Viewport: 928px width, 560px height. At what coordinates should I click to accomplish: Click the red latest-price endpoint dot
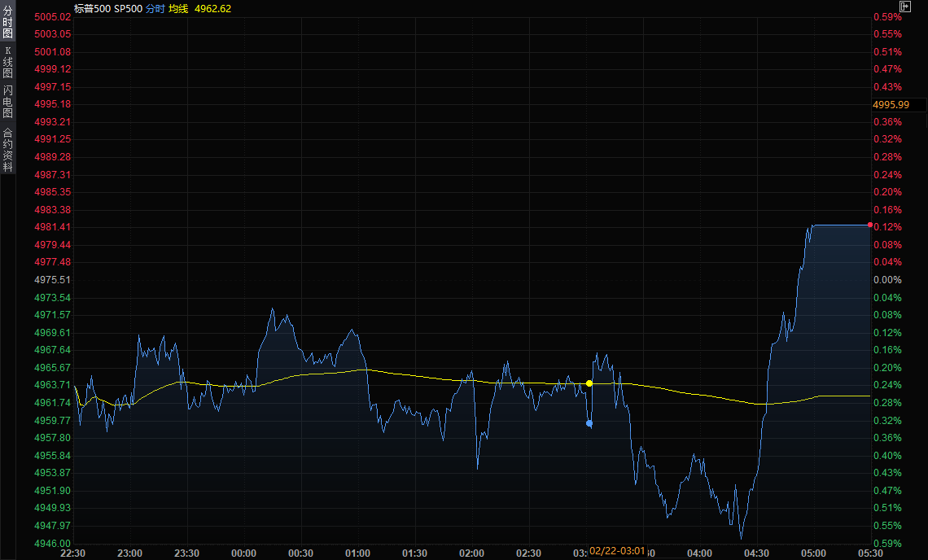tap(870, 225)
